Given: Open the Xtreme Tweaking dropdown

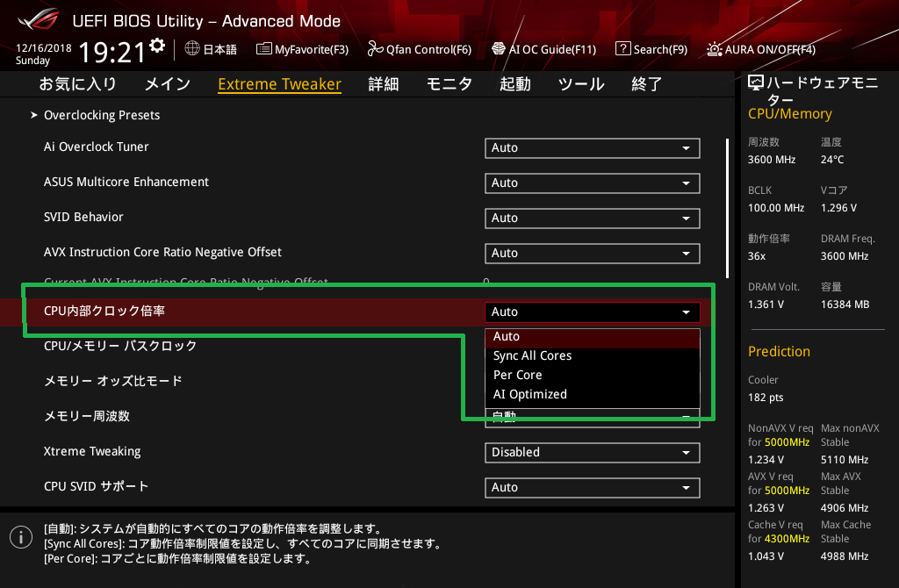Looking at the screenshot, I should [593, 452].
